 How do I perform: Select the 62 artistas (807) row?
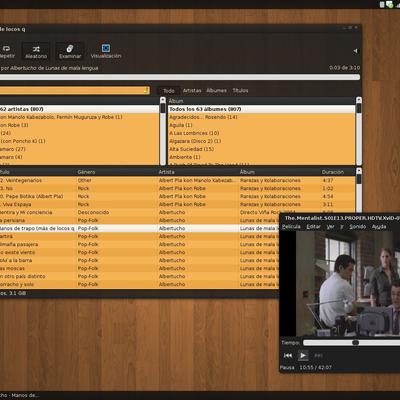click(x=80, y=109)
